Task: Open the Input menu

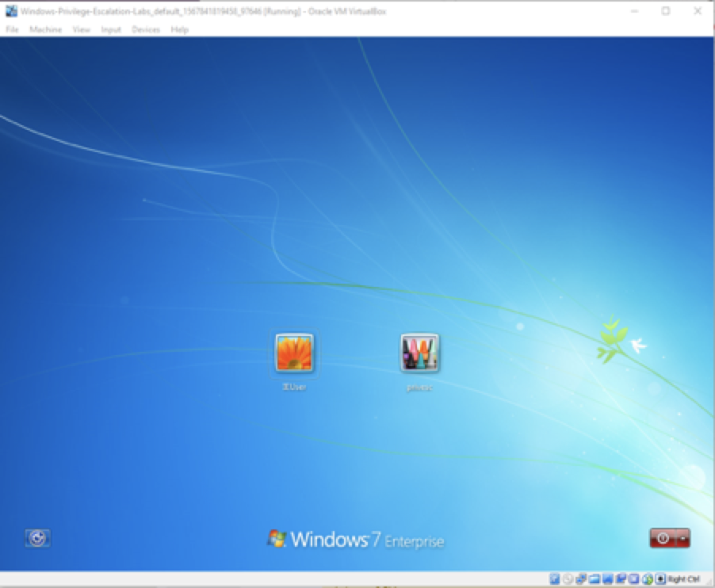Action: click(111, 29)
